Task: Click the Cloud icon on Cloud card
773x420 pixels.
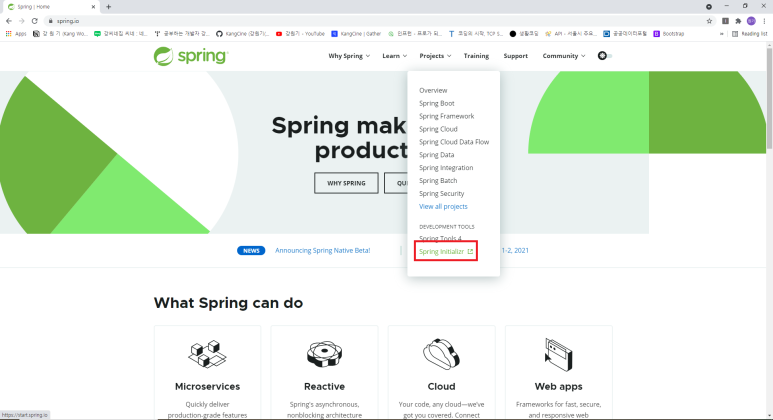Action: click(441, 354)
